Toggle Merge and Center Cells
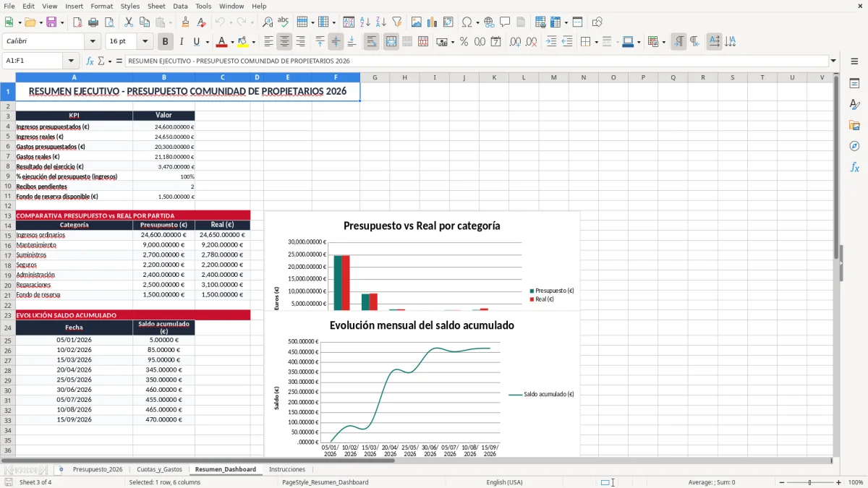This screenshot has width=868, height=488. click(391, 42)
